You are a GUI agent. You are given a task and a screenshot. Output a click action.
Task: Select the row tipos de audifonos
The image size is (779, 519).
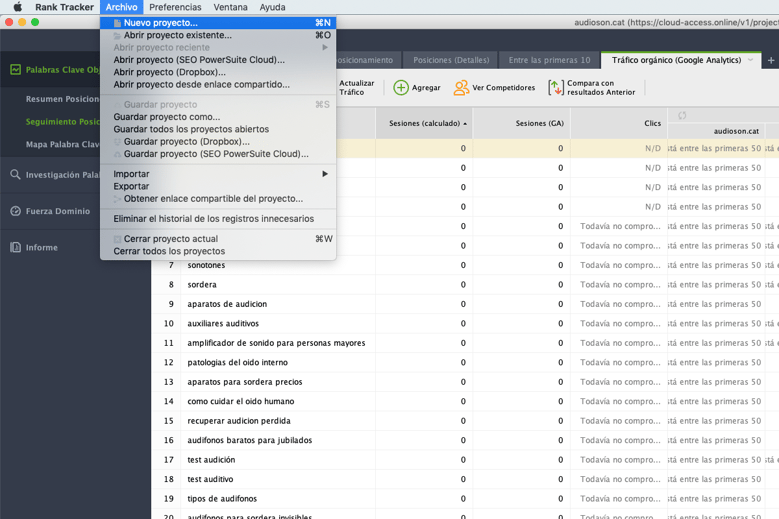[x=465, y=499]
